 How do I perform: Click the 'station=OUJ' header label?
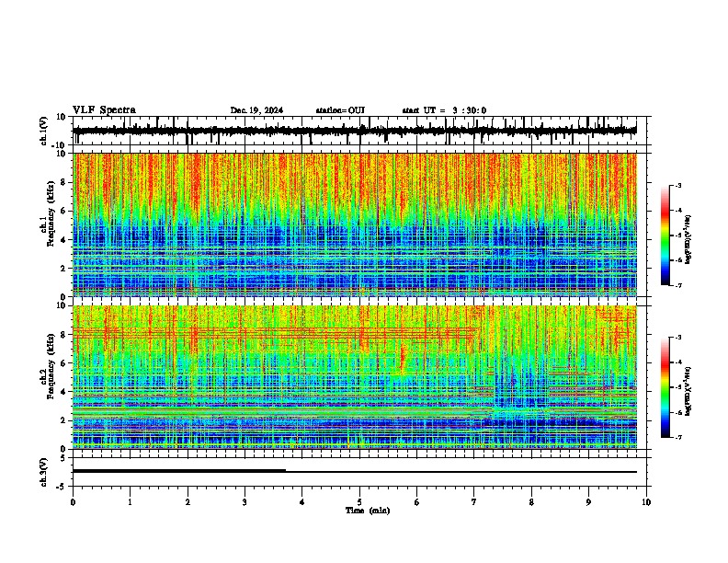[x=340, y=110]
